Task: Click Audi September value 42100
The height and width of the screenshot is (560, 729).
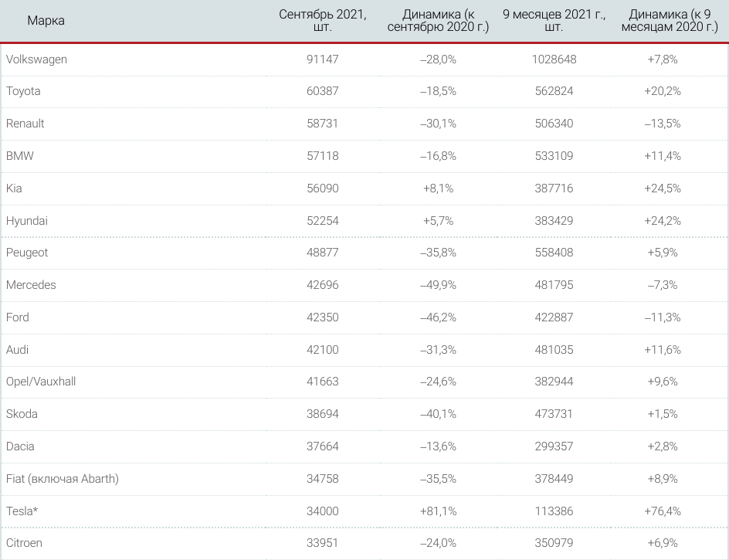Action: pyautogui.click(x=323, y=350)
